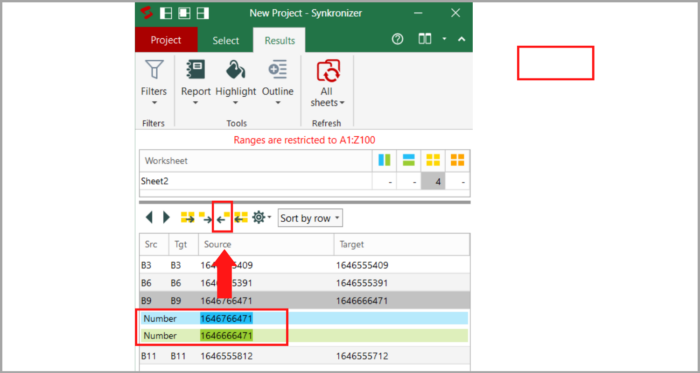700x373 pixels.
Task: Go to next difference with right arrow
Action: click(x=167, y=218)
